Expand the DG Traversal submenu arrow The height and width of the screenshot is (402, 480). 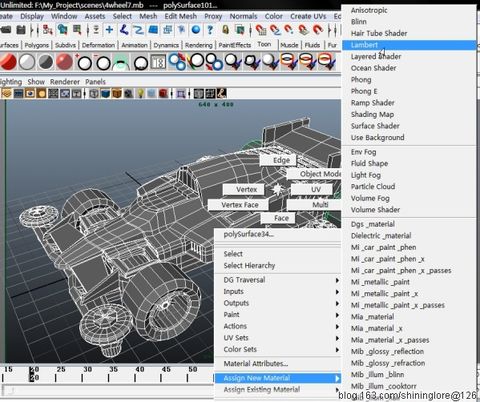click(337, 280)
